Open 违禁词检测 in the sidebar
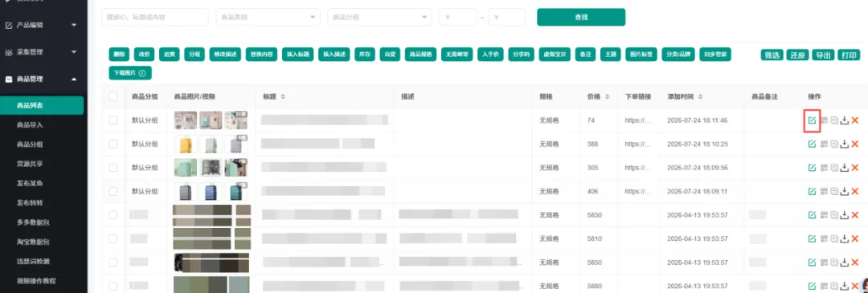Screen dimensions: 868x293 point(33,261)
